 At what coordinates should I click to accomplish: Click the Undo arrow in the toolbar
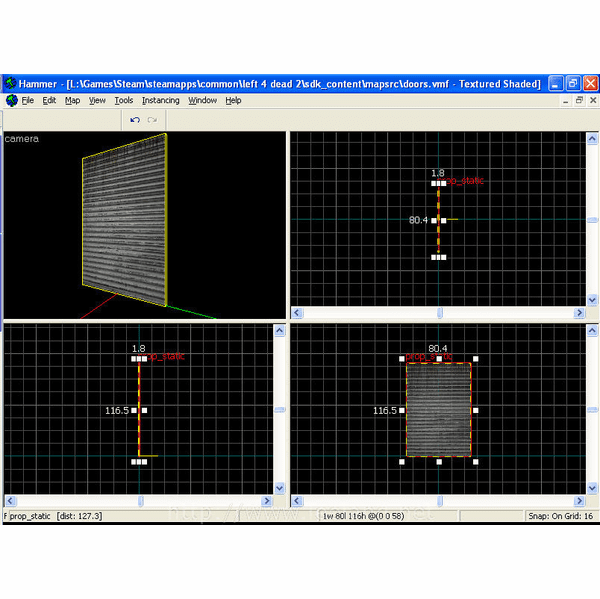click(x=135, y=120)
